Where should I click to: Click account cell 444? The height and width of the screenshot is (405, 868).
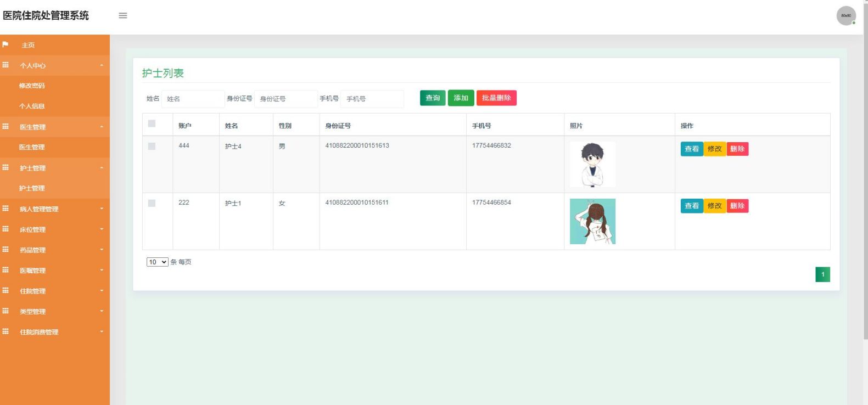[184, 145]
